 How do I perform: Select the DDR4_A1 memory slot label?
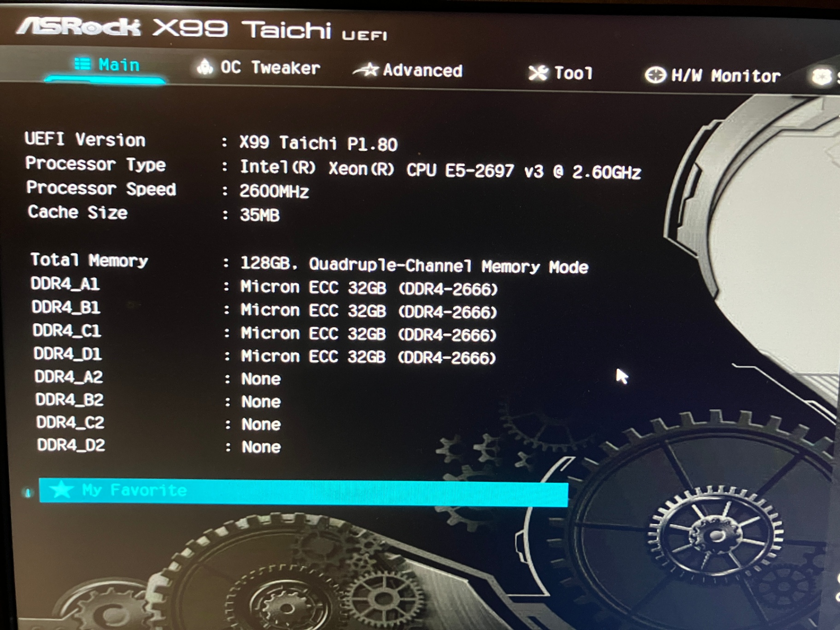tap(65, 284)
